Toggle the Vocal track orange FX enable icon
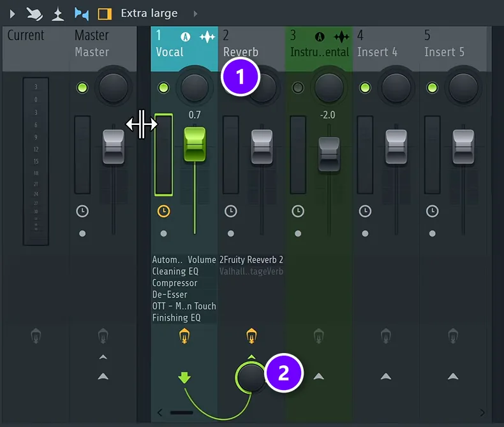This screenshot has width=504, height=427. [184, 336]
